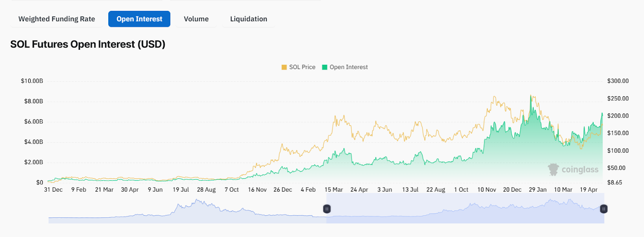This screenshot has width=644, height=237.
Task: Click the $100.00 price axis label
Action: 618,151
